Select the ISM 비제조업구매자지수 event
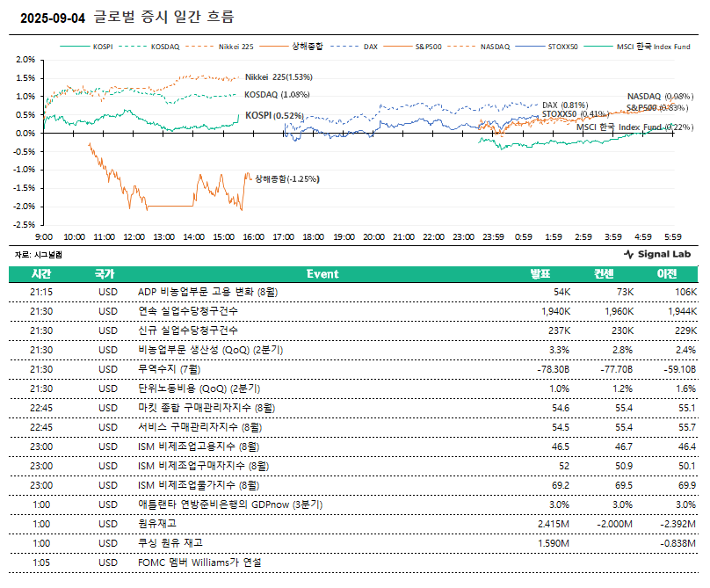 [203, 466]
